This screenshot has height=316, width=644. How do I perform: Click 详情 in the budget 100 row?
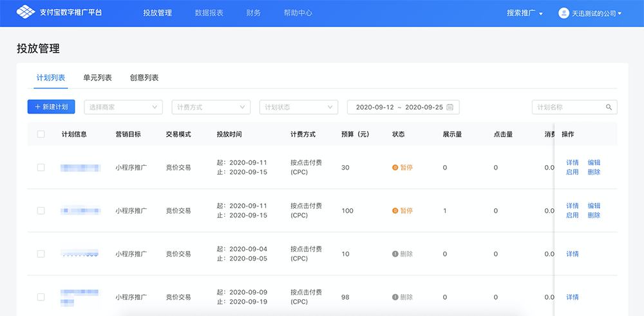572,206
